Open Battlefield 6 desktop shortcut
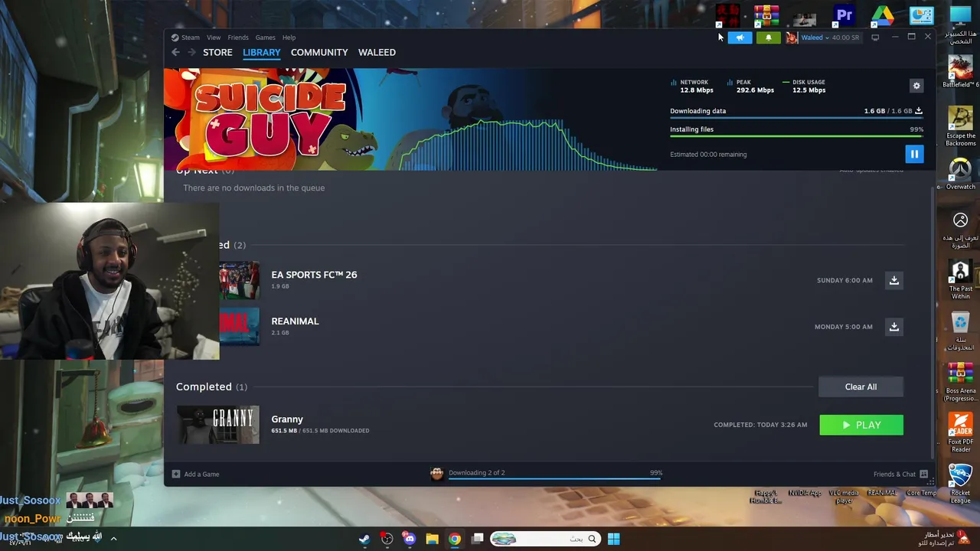Viewport: 980px width, 551px height. click(x=960, y=72)
